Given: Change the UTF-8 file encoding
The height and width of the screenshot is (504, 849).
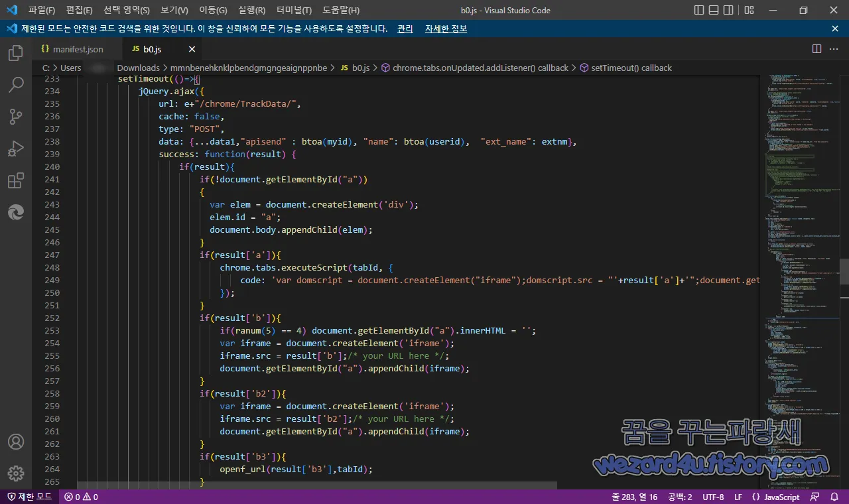Looking at the screenshot, I should [x=713, y=497].
